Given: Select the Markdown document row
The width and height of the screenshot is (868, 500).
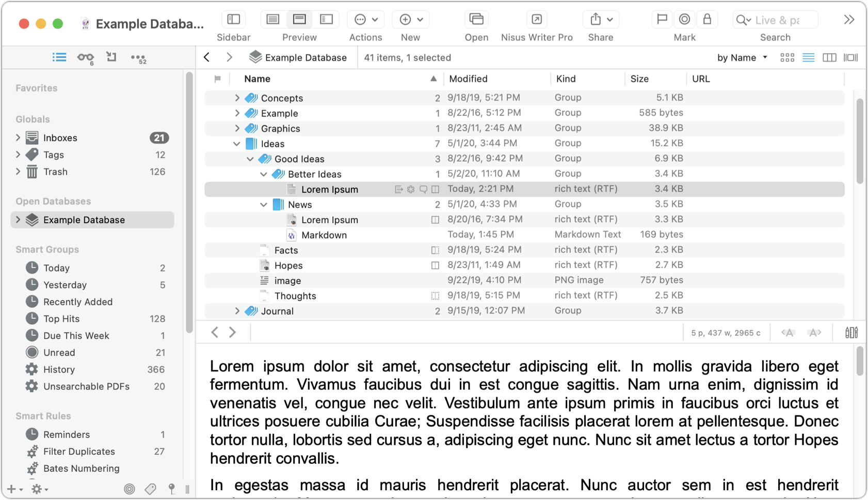Looking at the screenshot, I should 524,235.
